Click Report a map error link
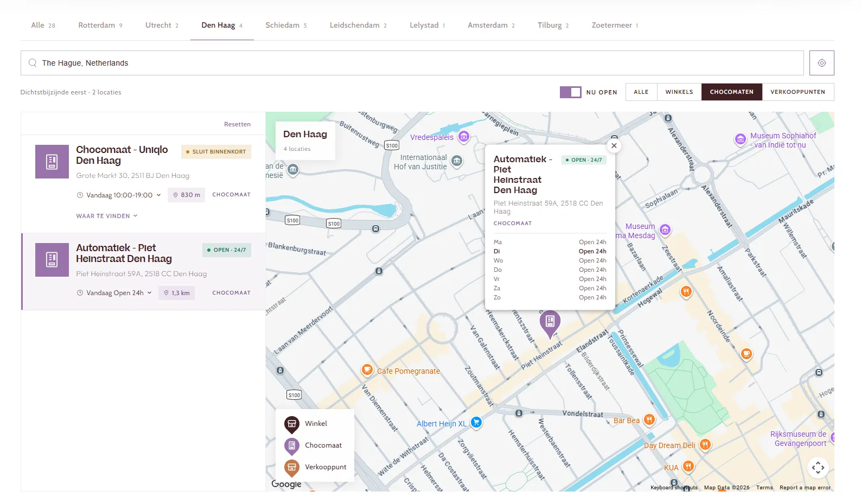The width and height of the screenshot is (861, 504). (x=805, y=488)
